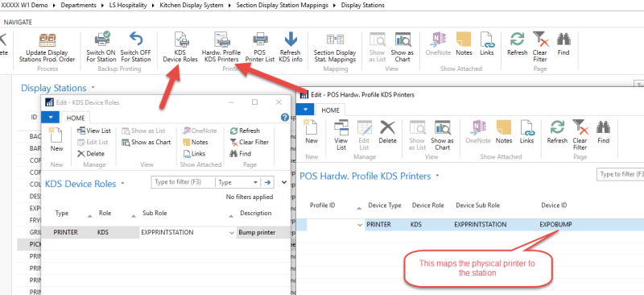Click Departments in breadcrumb
The image size is (644, 295).
point(78,6)
